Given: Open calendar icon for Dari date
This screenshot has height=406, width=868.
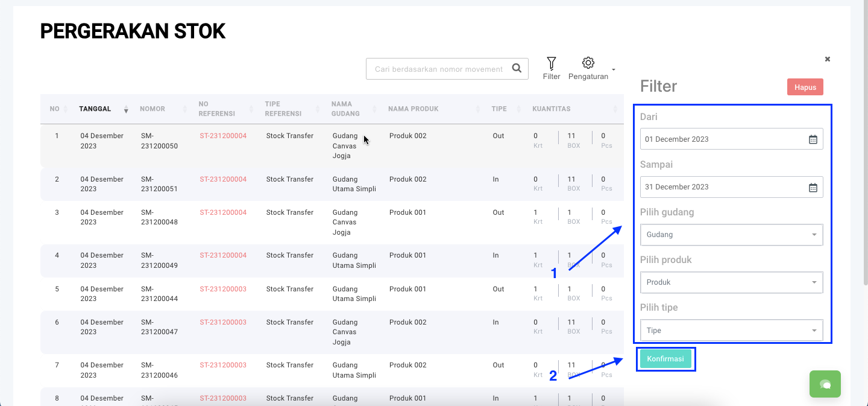Looking at the screenshot, I should (x=813, y=139).
